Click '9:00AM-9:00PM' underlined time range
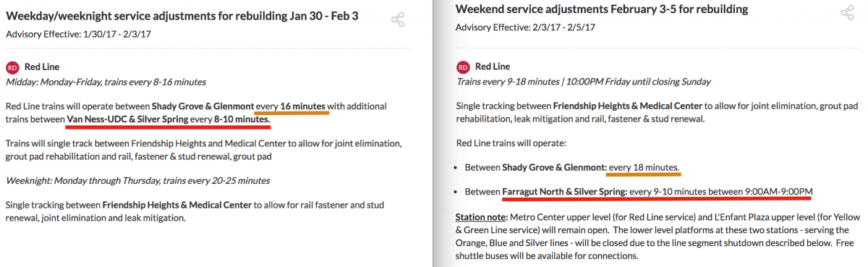 778,192
